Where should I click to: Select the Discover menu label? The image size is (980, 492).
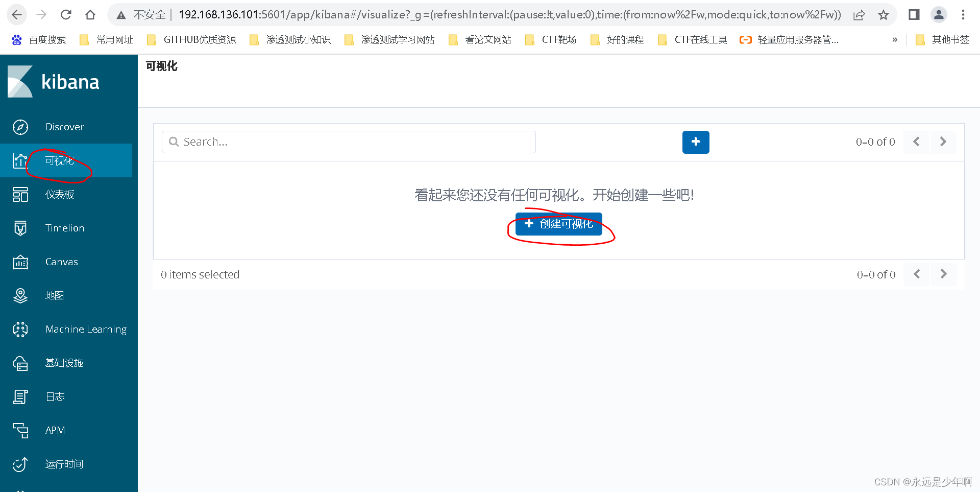click(65, 127)
